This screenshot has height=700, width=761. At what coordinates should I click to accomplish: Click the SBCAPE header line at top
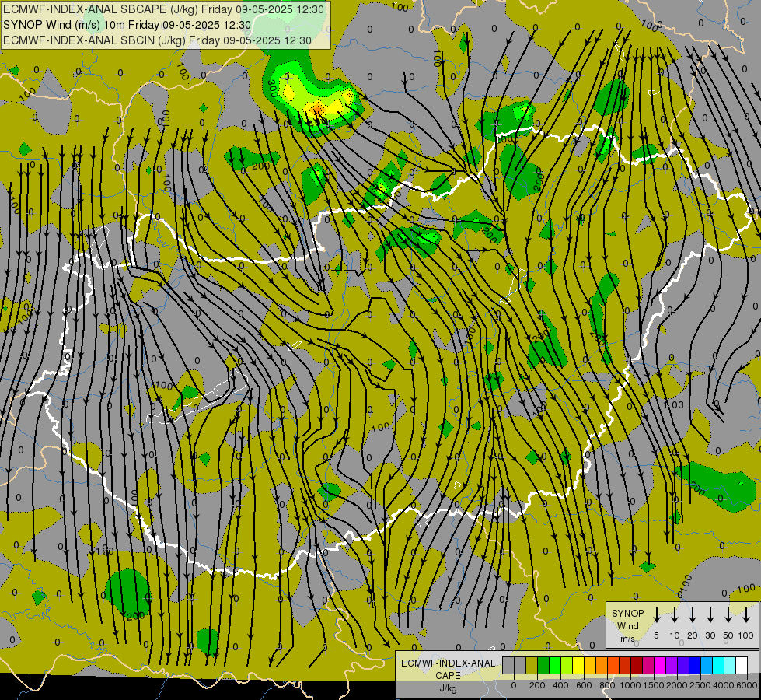pyautogui.click(x=163, y=9)
